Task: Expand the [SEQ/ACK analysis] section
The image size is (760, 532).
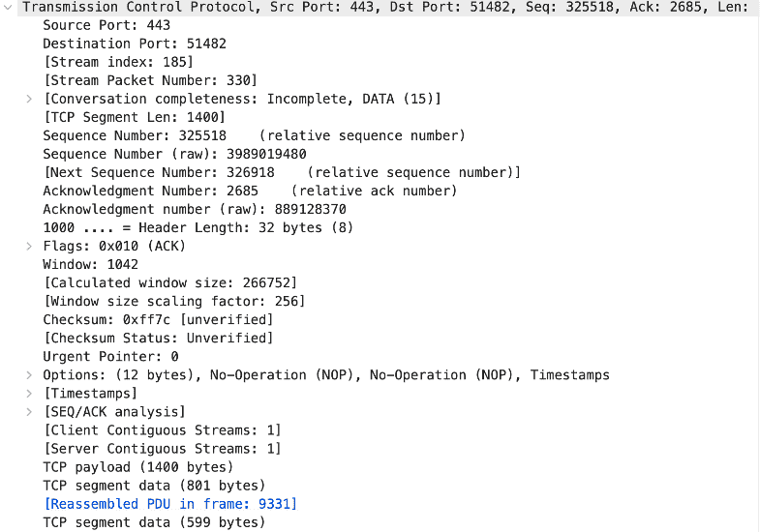Action: click(x=30, y=411)
